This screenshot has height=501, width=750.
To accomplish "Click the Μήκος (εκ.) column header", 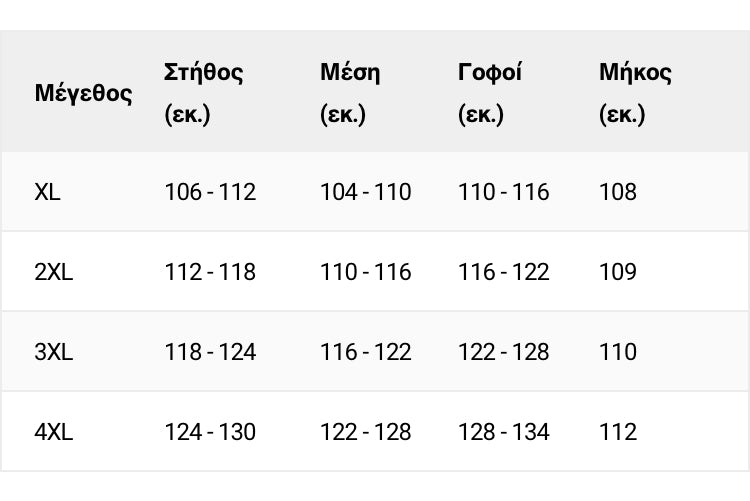I will (x=635, y=93).
